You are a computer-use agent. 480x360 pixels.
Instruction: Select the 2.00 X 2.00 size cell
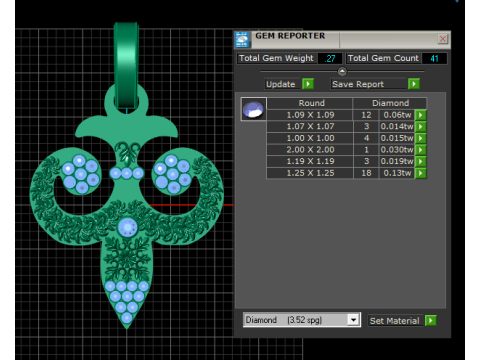[310, 150]
